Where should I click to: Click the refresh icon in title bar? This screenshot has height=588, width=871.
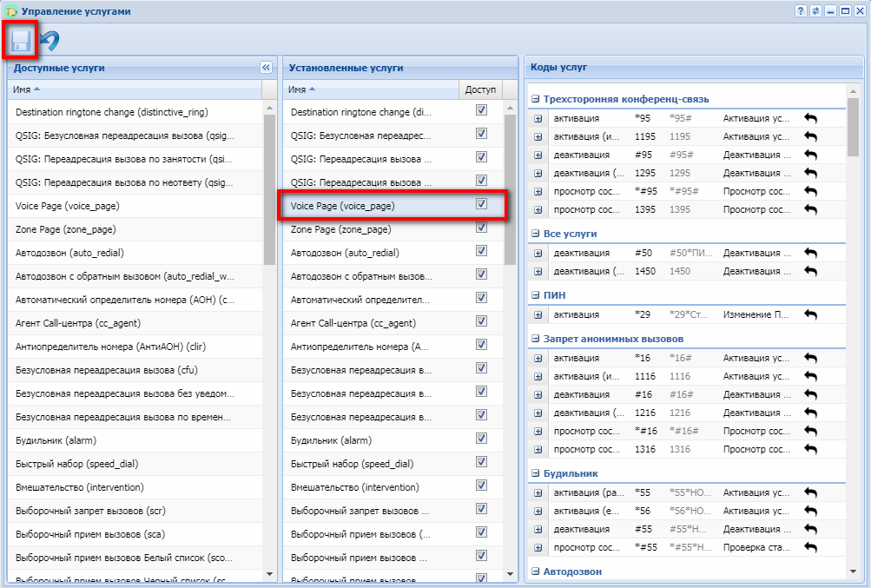tap(815, 10)
